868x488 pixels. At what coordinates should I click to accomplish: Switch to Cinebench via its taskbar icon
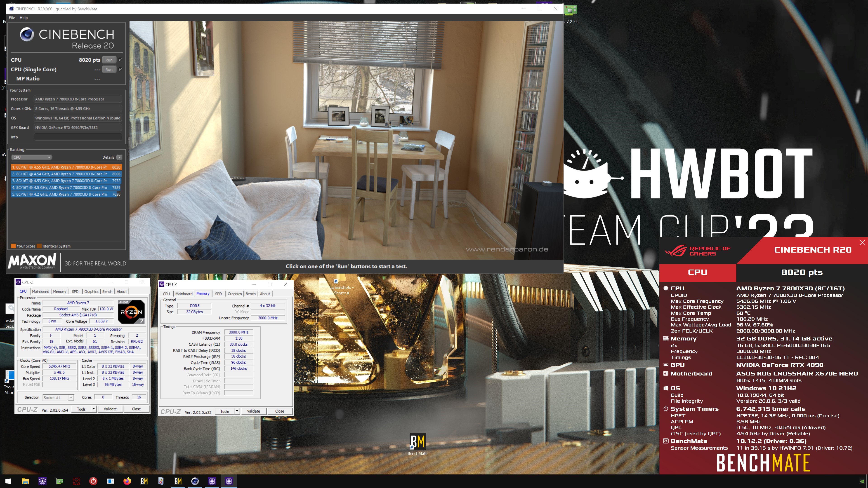pos(195,481)
